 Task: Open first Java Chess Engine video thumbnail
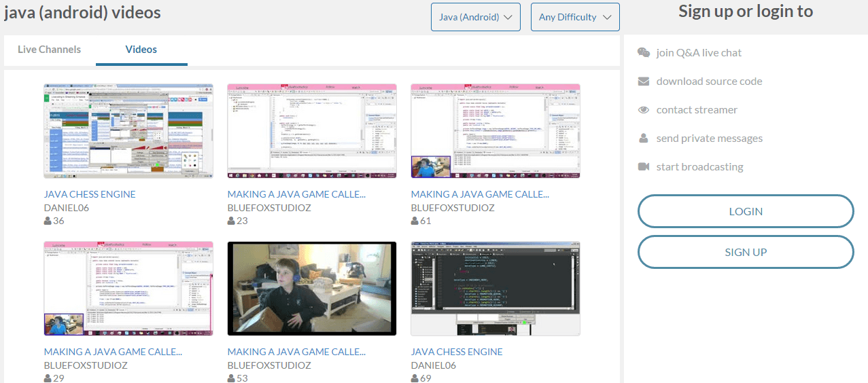coord(128,131)
